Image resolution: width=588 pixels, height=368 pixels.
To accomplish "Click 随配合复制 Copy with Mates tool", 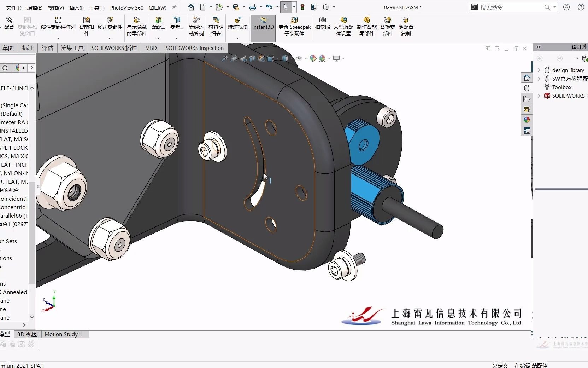I will [x=406, y=27].
